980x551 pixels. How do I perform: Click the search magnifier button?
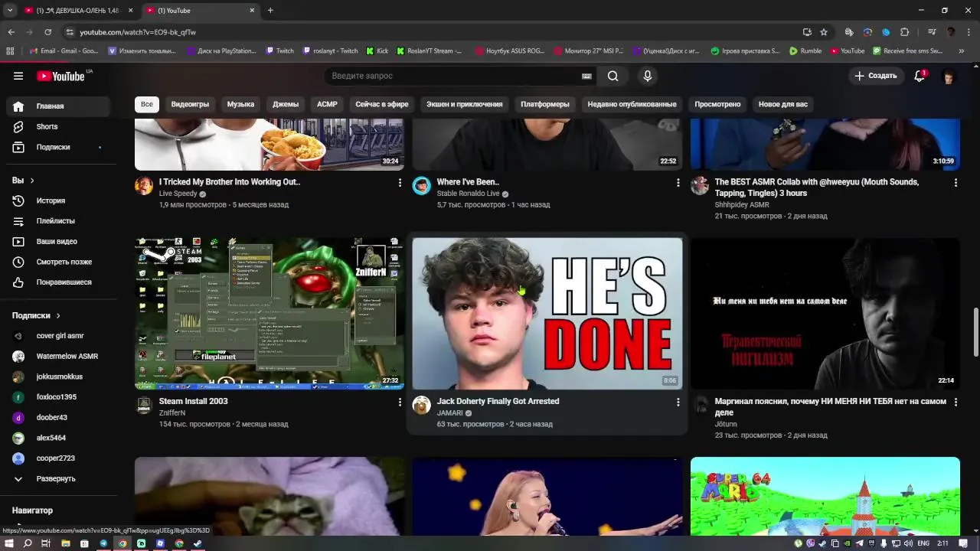(x=612, y=76)
